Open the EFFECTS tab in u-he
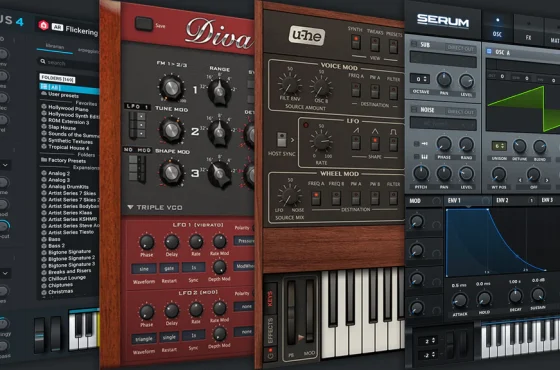Screen dimensions: 560x370 (270, 331)
